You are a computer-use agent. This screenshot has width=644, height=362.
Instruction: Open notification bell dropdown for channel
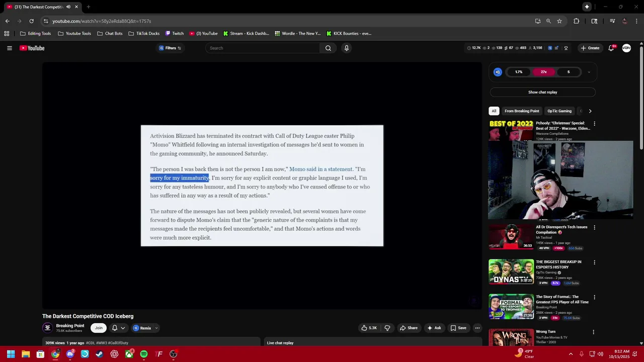pyautogui.click(x=118, y=328)
